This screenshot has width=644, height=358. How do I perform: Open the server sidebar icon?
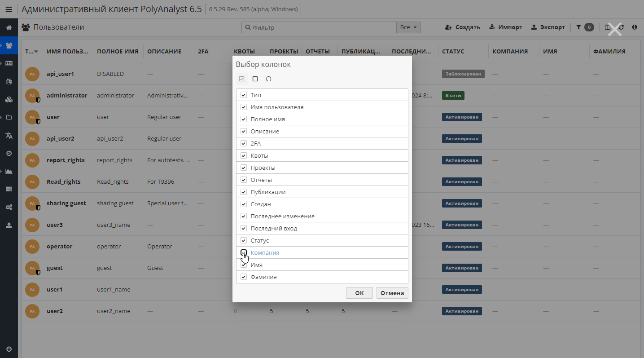9,189
